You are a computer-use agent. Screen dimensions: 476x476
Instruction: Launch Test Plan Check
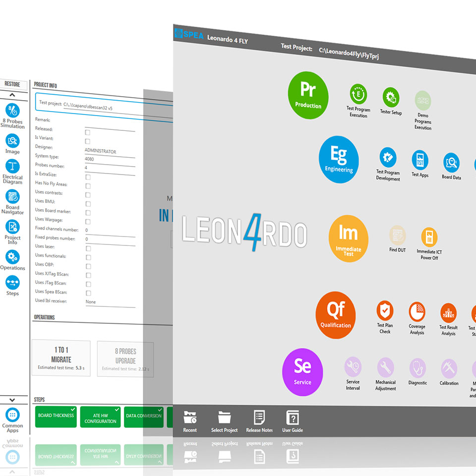click(385, 311)
